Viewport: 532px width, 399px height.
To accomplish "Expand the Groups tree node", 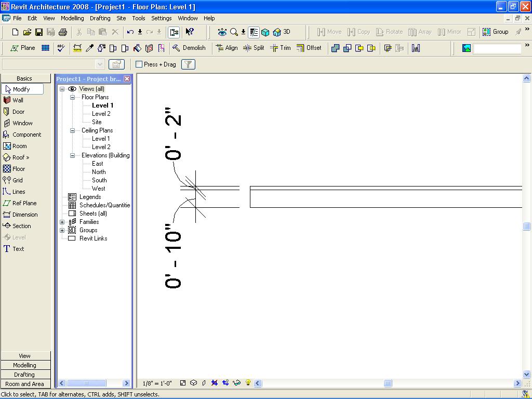I will pos(62,230).
